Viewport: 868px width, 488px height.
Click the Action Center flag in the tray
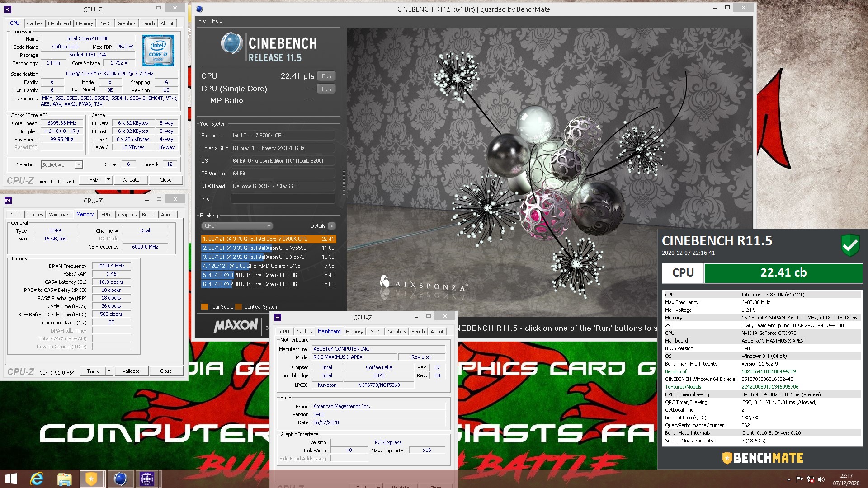coord(799,479)
